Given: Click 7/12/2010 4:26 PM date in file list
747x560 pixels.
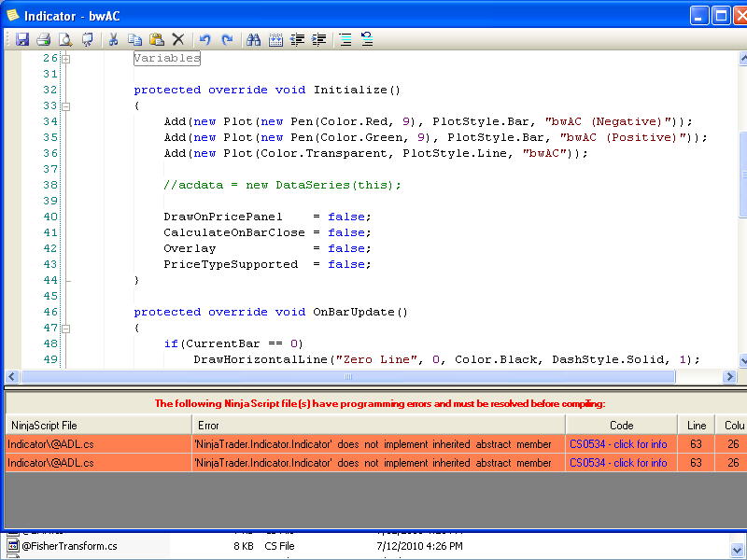Looking at the screenshot, I should 419,546.
